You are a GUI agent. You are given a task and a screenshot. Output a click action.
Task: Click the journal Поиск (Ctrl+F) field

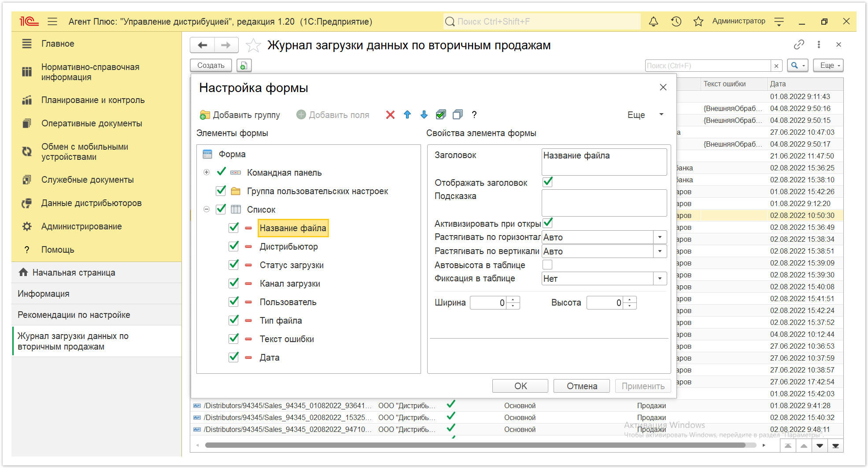708,66
